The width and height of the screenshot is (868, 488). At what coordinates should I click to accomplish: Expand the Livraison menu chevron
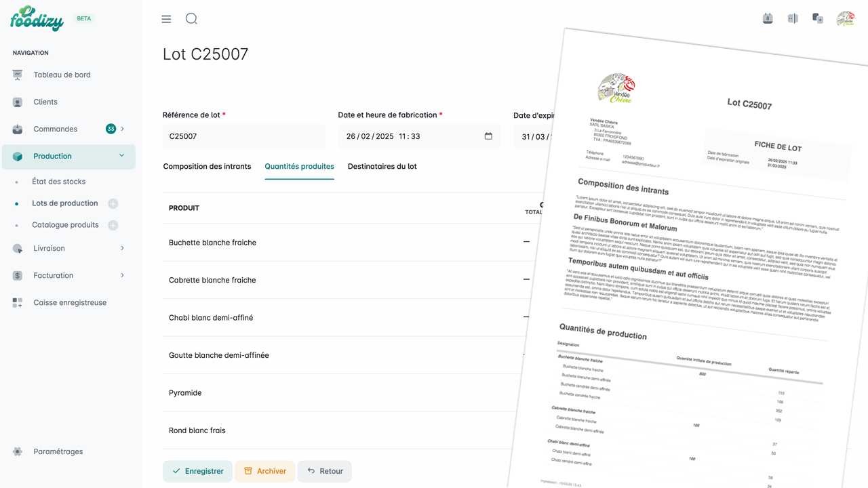click(x=123, y=248)
